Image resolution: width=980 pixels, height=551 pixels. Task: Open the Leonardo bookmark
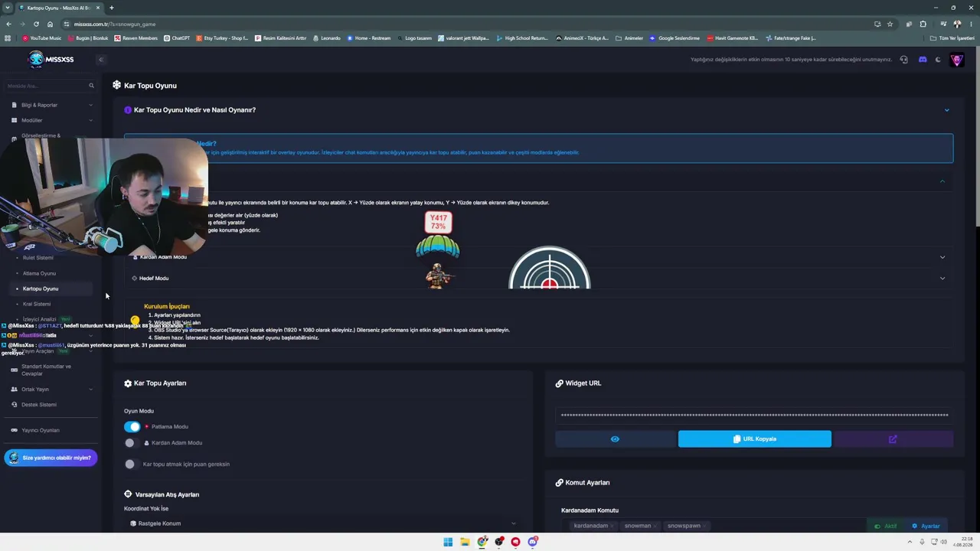coord(327,37)
